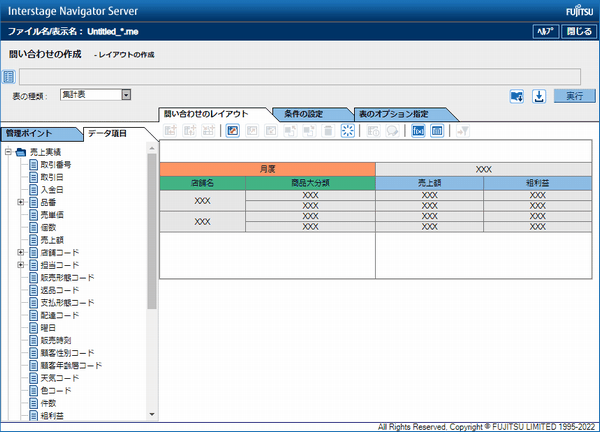Toggle the highlighted pencil edit toolbar icon
The height and width of the screenshot is (432, 600).
(232, 131)
